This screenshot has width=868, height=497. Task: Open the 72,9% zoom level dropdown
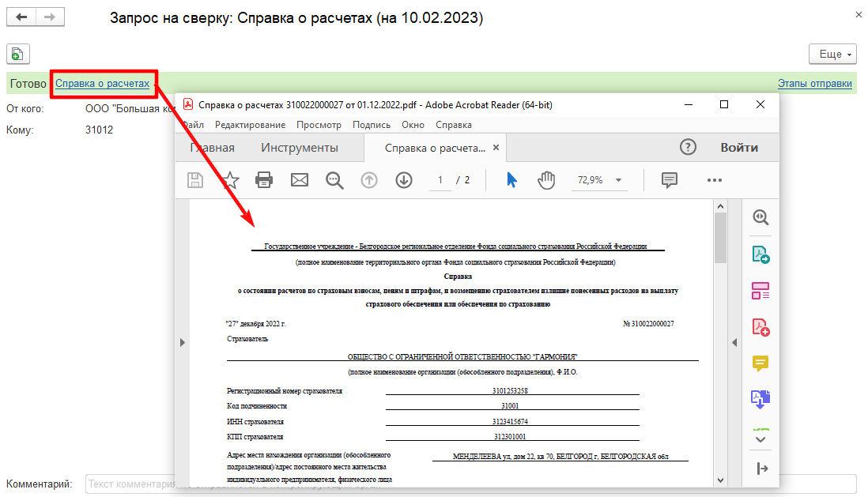point(599,180)
